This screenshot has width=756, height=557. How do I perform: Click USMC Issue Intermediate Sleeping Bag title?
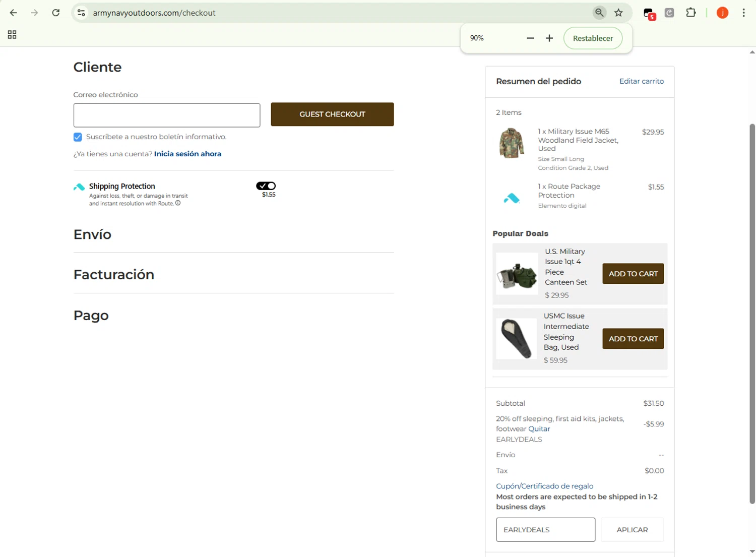click(566, 332)
